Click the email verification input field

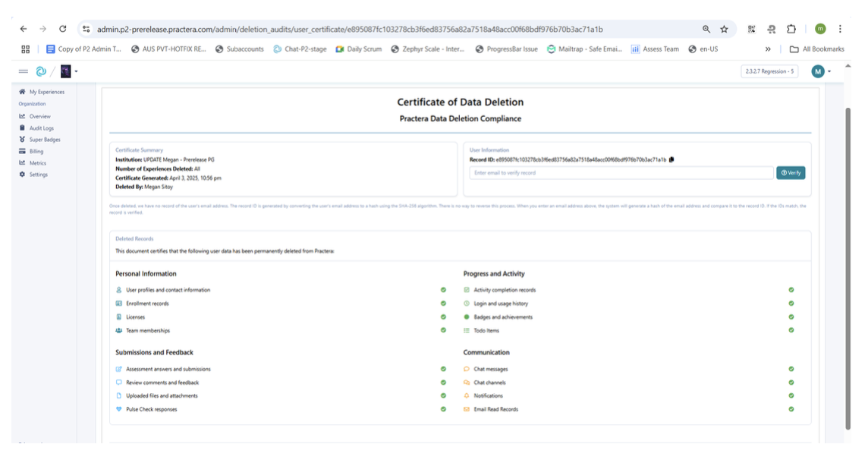click(x=621, y=173)
